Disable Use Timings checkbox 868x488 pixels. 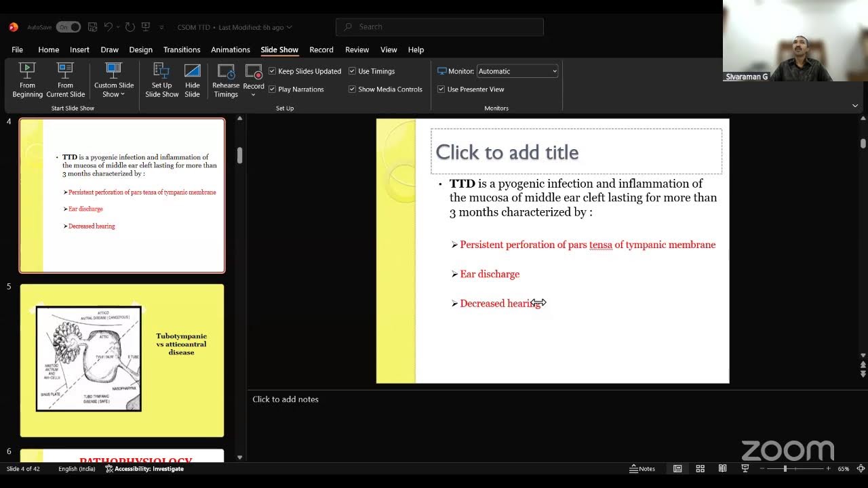coord(352,71)
